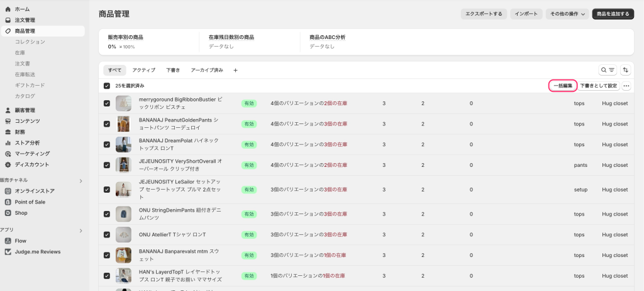Open BANANAJ DreamPolat product thumbnail
Viewport: 644px width, 291px height.
[123, 144]
